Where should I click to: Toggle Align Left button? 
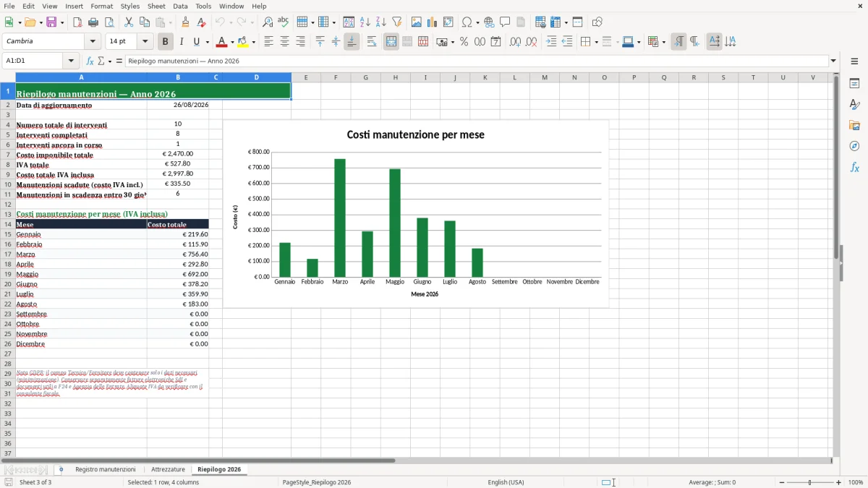[268, 42]
